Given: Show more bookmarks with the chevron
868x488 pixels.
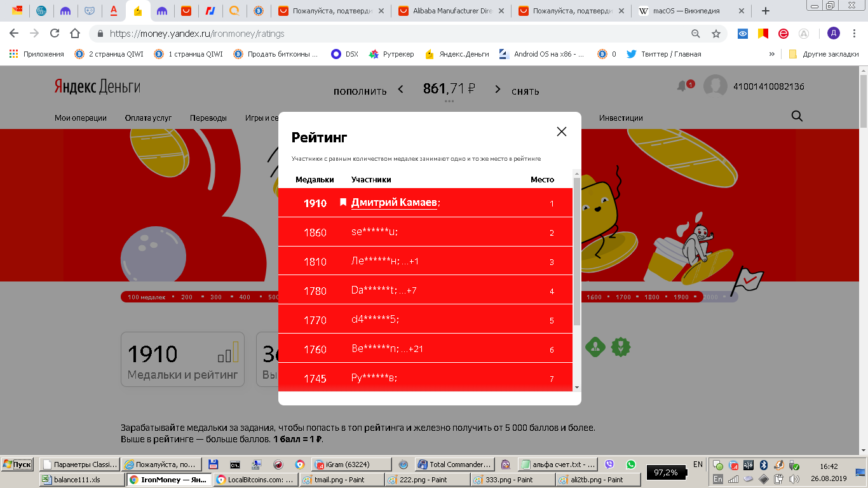Looking at the screenshot, I should [772, 54].
